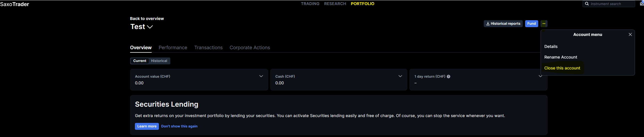
Task: Switch to Historical view toggle
Action: [x=159, y=61]
